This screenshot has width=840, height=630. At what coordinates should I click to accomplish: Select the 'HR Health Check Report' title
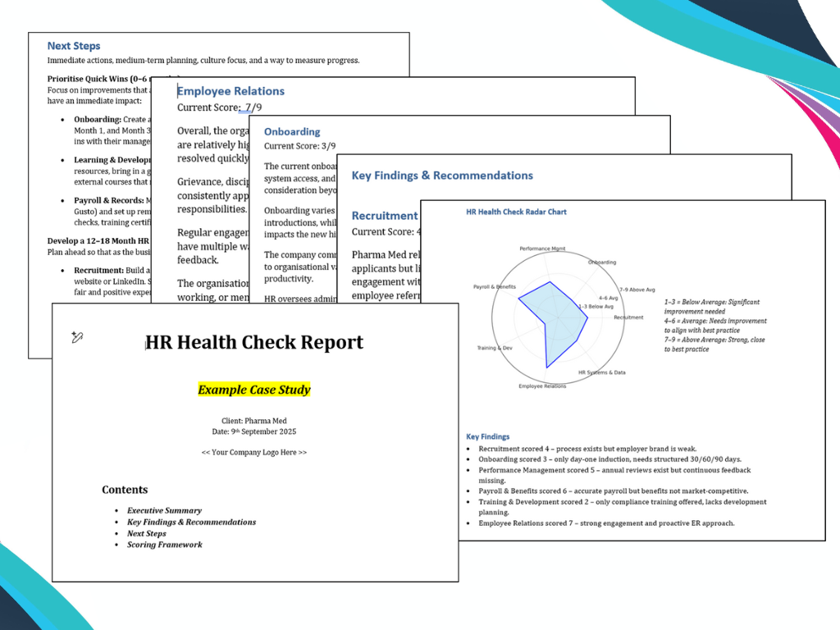(x=254, y=342)
